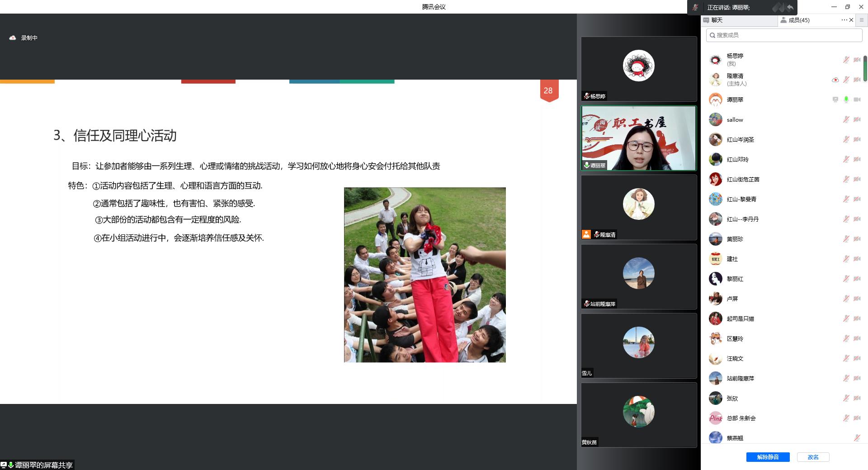Viewport: 868px width, 470px height.
Task: Click 站前隆惠萍 video tile
Action: click(x=638, y=276)
